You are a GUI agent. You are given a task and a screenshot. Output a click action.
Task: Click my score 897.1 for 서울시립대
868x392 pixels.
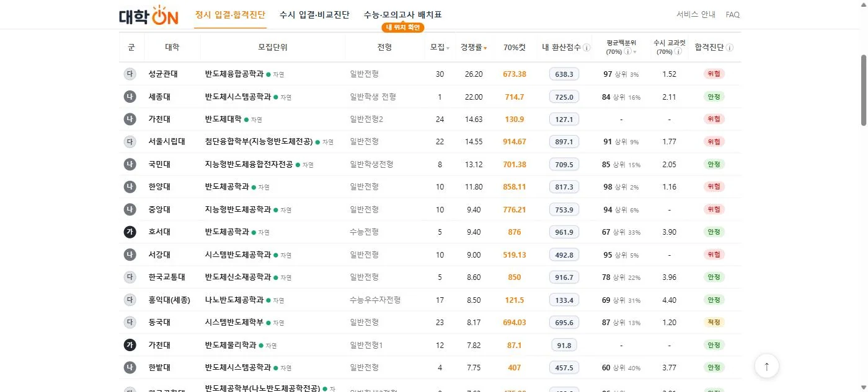[x=564, y=141]
